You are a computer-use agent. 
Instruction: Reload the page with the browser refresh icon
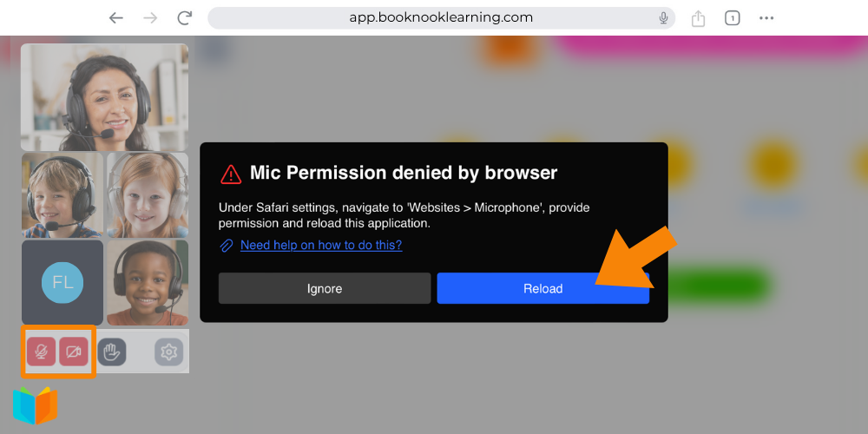pos(184,17)
